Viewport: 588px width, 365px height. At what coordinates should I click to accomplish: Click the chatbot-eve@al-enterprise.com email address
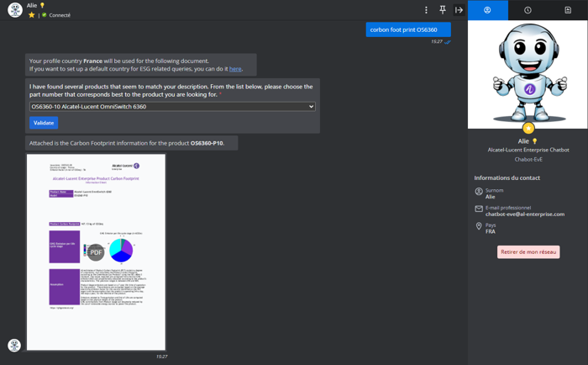tap(525, 214)
